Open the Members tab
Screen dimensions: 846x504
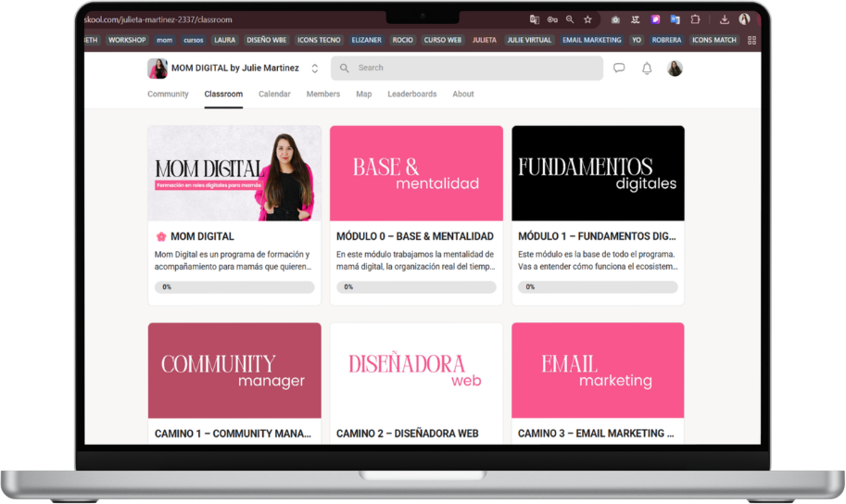(x=323, y=94)
